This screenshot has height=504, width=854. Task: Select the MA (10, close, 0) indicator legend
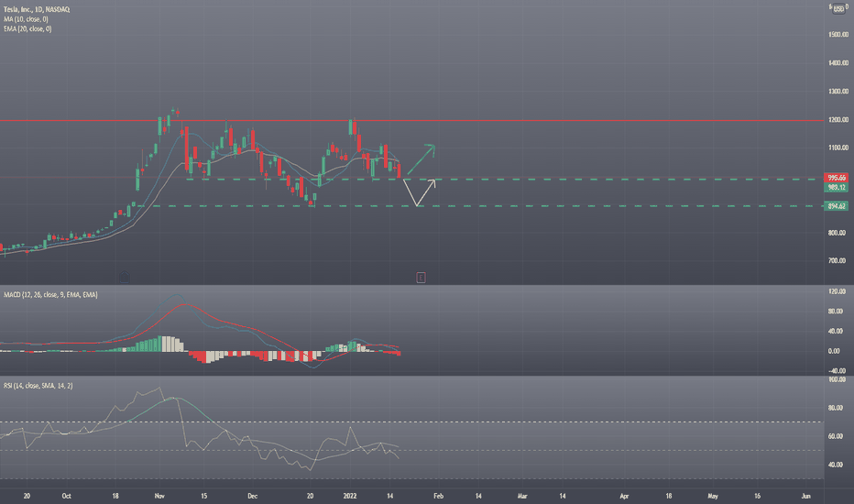click(x=26, y=19)
